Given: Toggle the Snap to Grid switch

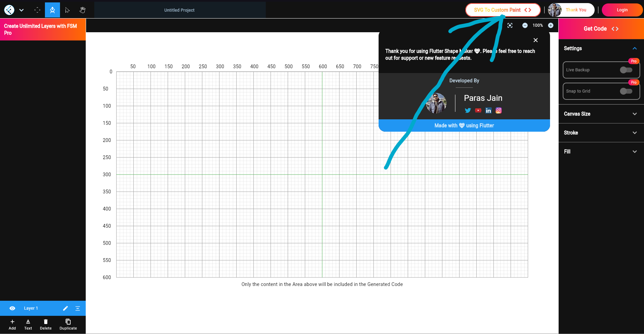Looking at the screenshot, I should pos(626,91).
